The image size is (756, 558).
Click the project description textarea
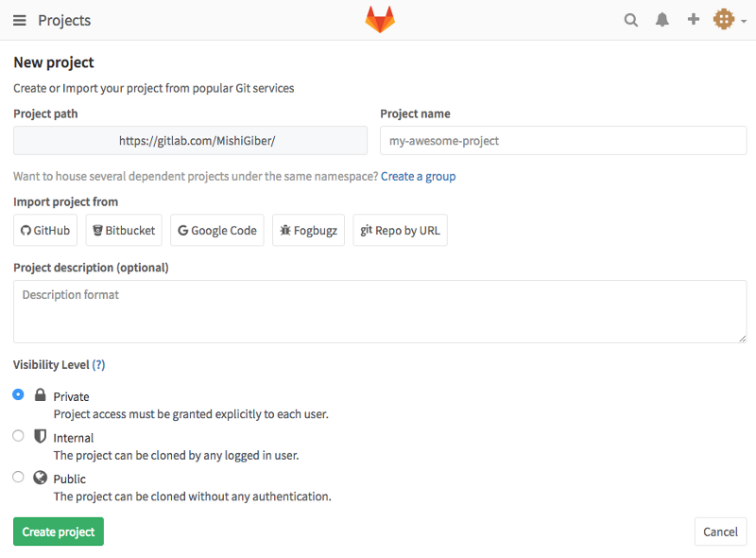[x=378, y=312]
